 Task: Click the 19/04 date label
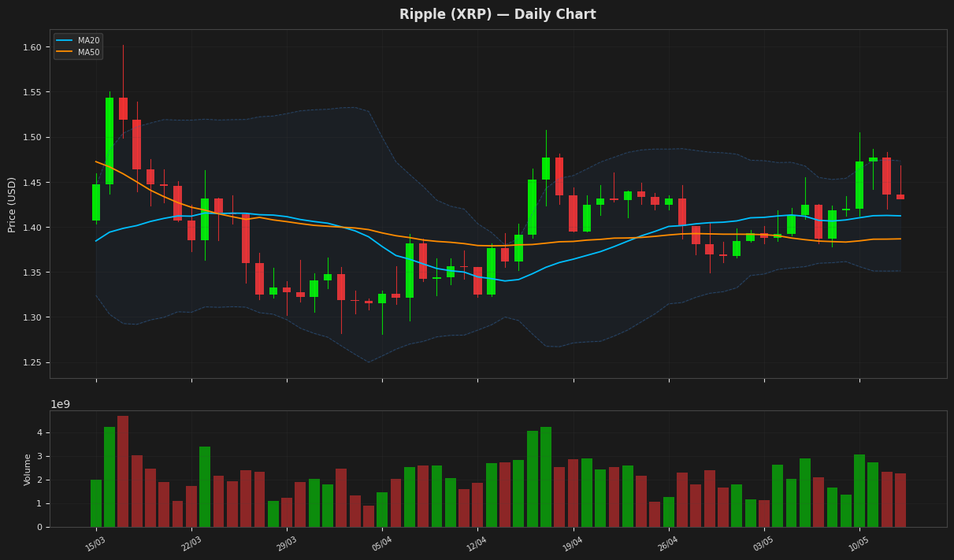pyautogui.click(x=573, y=543)
